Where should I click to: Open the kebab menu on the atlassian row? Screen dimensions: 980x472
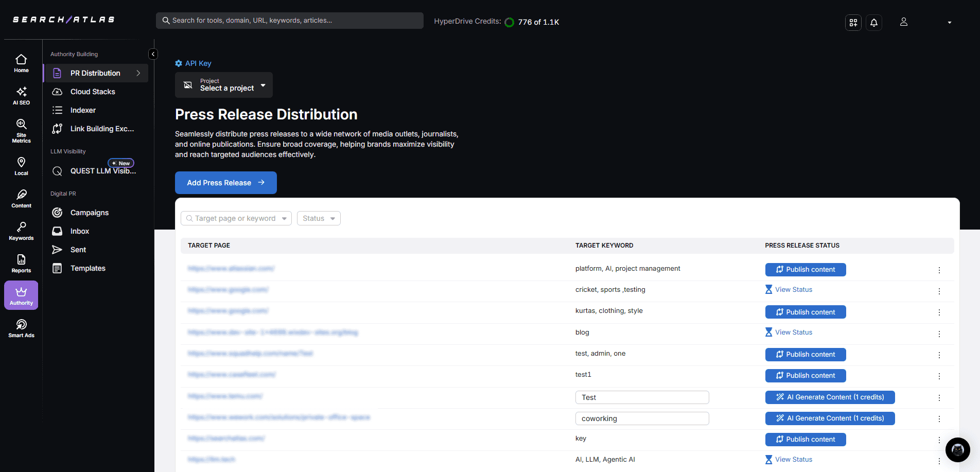click(x=939, y=270)
